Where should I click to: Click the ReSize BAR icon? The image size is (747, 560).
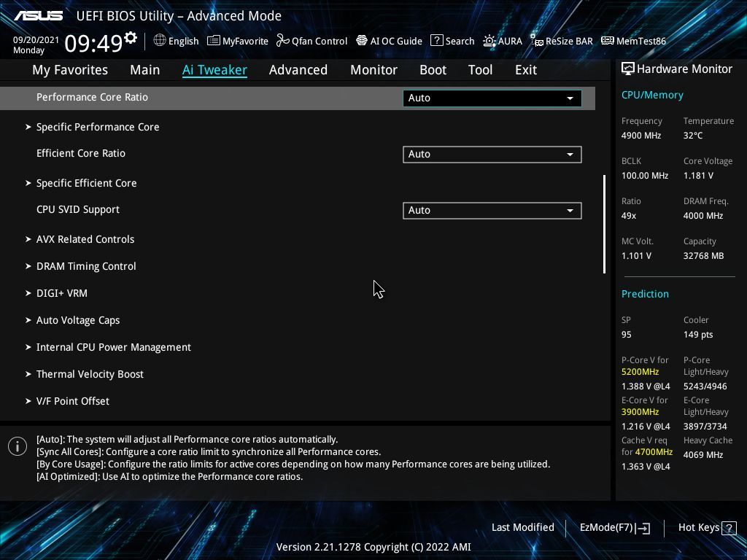point(537,41)
